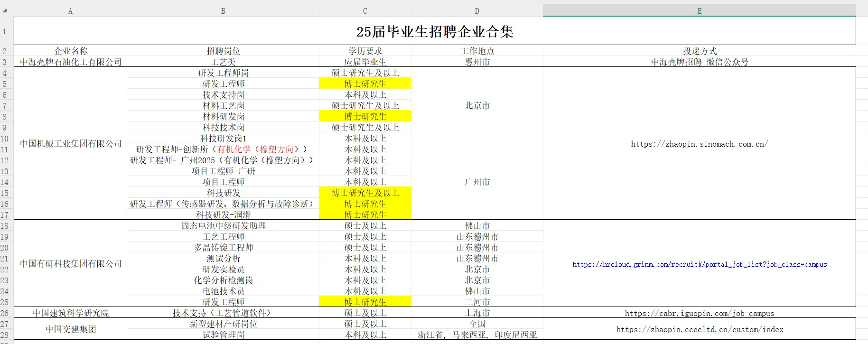This screenshot has height=344, width=868.
Task: Select column D header
Action: (x=477, y=10)
